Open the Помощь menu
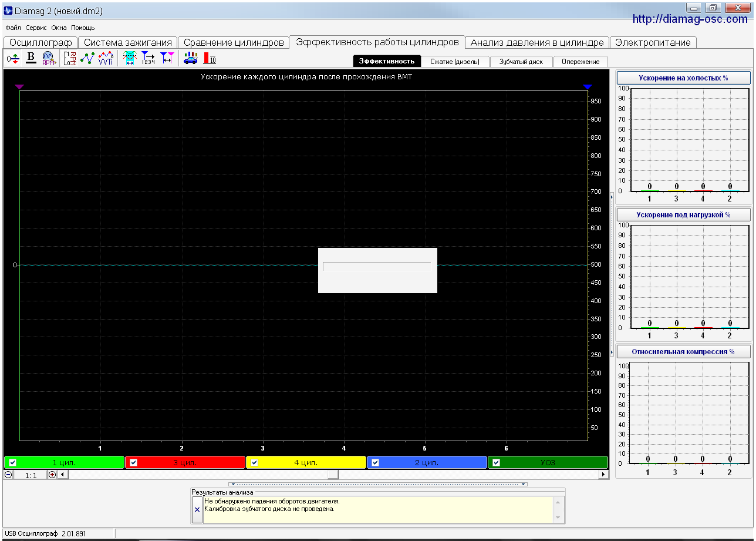 pyautogui.click(x=83, y=28)
